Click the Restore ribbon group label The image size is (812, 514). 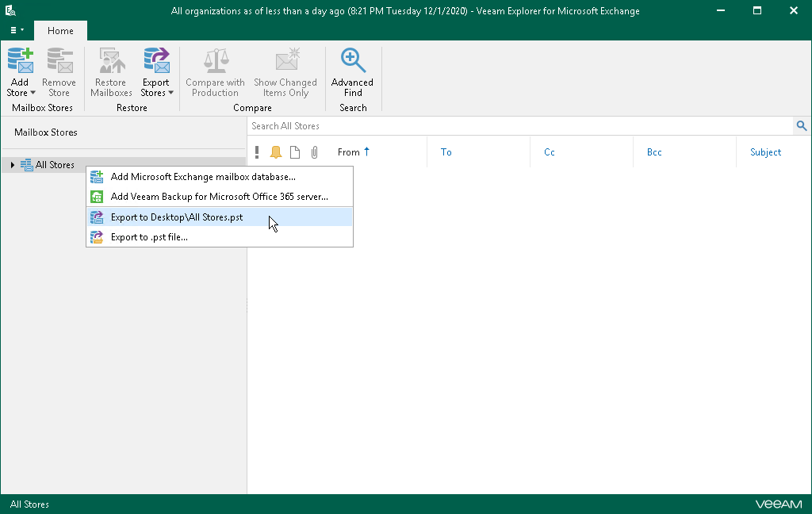132,108
